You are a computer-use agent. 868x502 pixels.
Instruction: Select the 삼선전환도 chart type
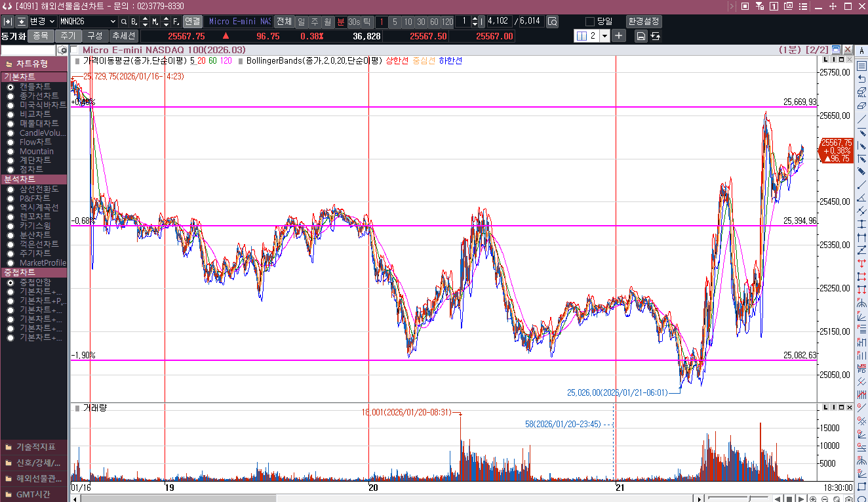pos(10,189)
